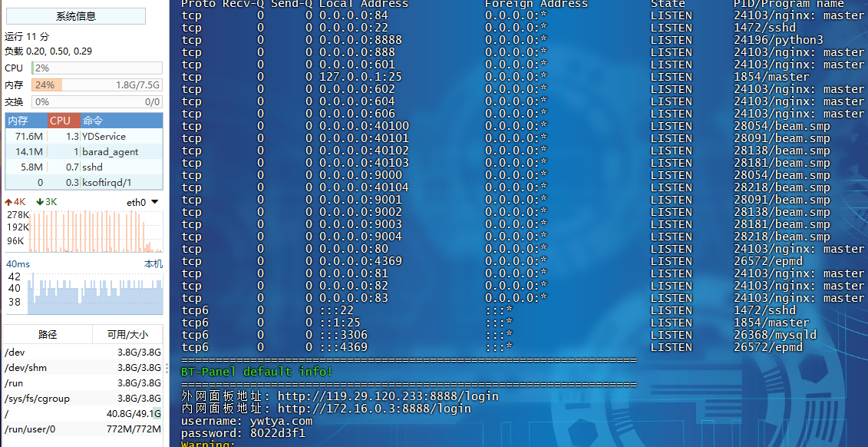This screenshot has width=868, height=447.
Task: Click the 0.0.0.0:9000 local address
Action: tap(361, 175)
